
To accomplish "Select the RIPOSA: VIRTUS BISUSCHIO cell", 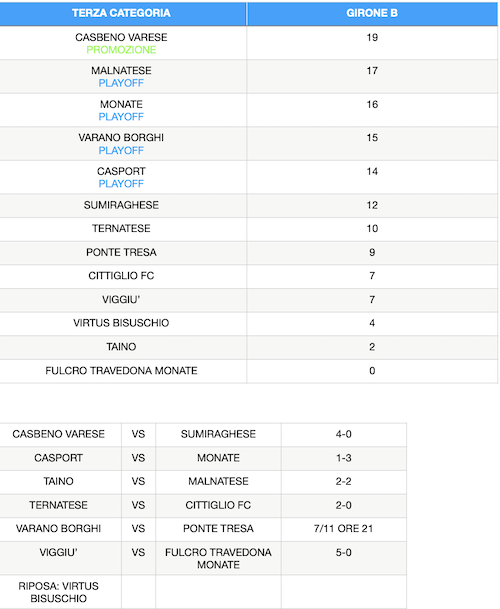I will pyautogui.click(x=59, y=592).
